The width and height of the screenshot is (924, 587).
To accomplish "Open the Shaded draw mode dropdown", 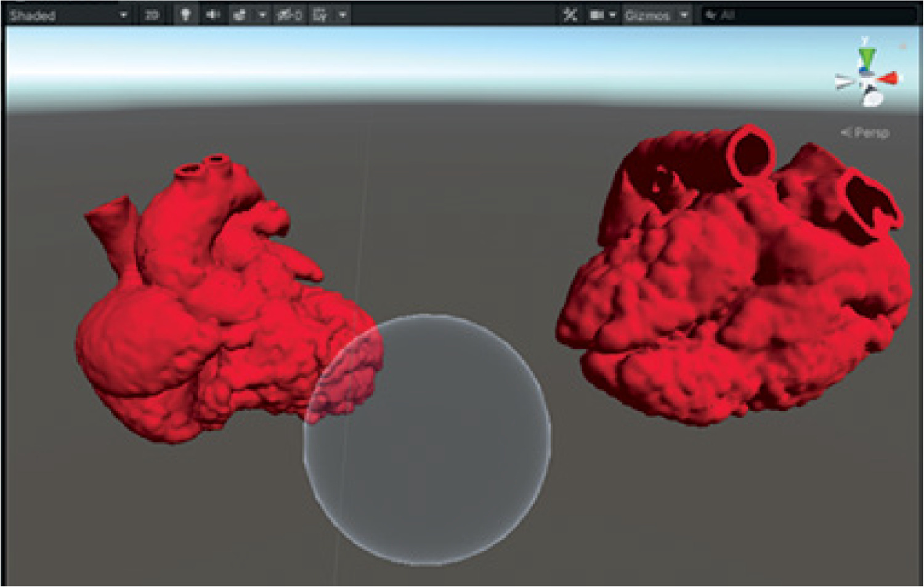I will coord(67,15).
